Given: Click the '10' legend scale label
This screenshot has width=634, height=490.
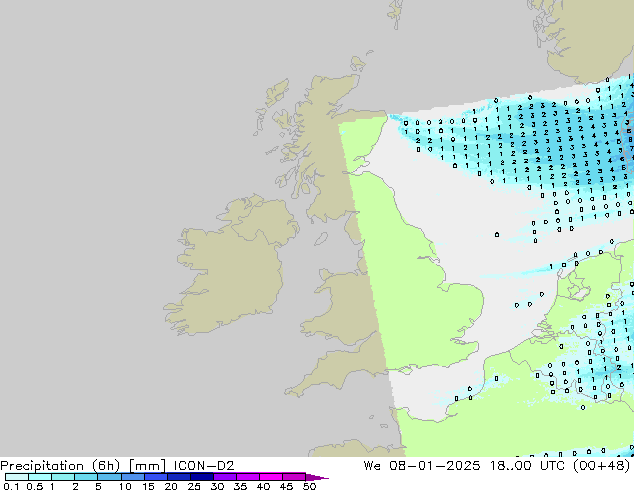Looking at the screenshot, I should (x=125, y=486).
